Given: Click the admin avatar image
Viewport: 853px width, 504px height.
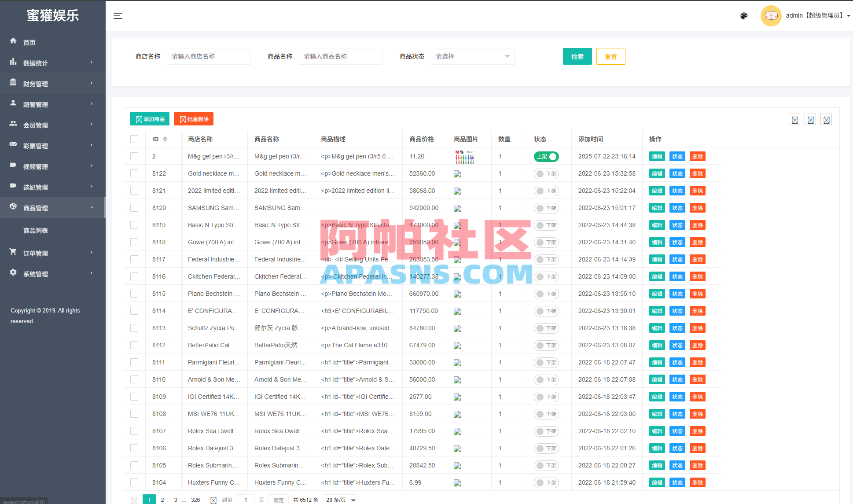Looking at the screenshot, I should 771,16.
